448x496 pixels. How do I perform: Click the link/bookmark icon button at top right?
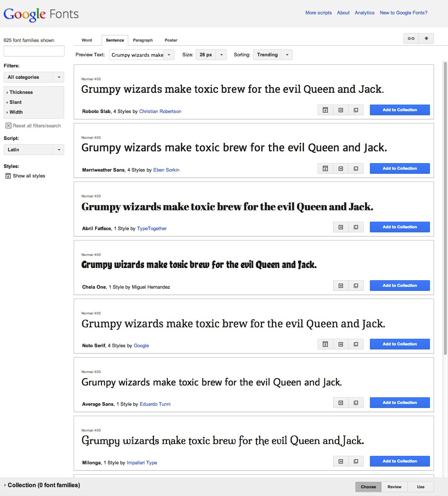[411, 38]
